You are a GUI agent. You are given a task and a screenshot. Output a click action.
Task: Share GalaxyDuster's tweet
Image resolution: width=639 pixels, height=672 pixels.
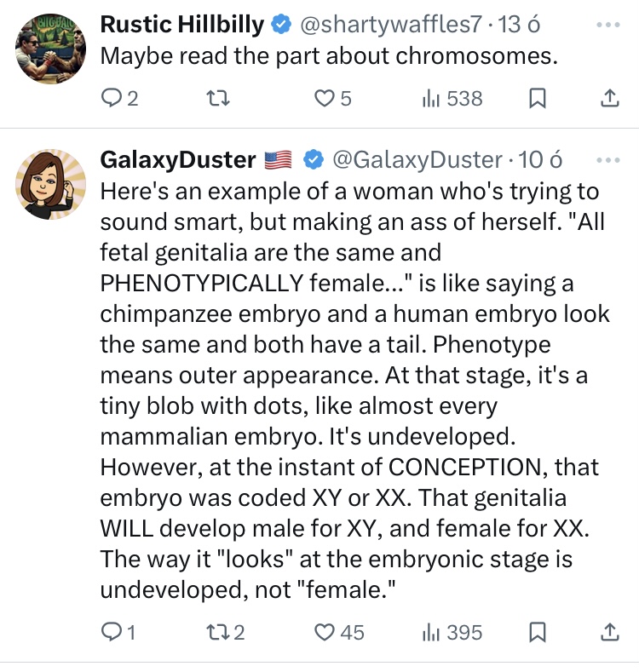point(609,632)
